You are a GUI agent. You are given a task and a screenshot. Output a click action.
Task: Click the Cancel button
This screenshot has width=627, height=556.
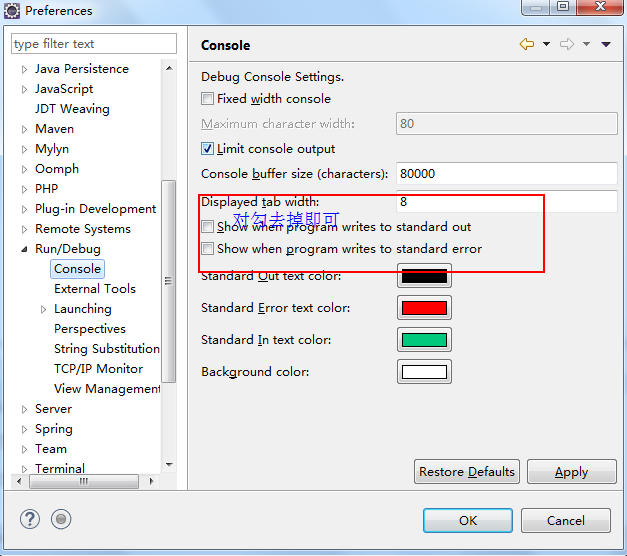(566, 520)
